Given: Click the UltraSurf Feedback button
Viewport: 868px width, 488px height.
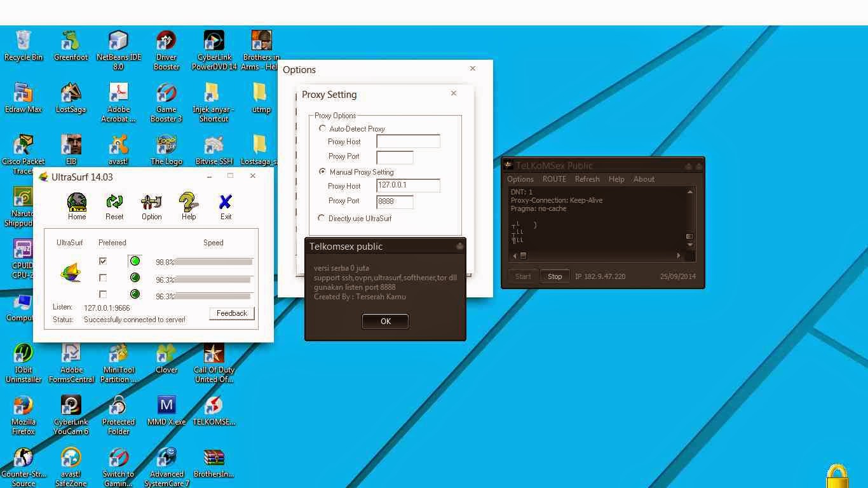Looking at the screenshot, I should click(x=232, y=313).
